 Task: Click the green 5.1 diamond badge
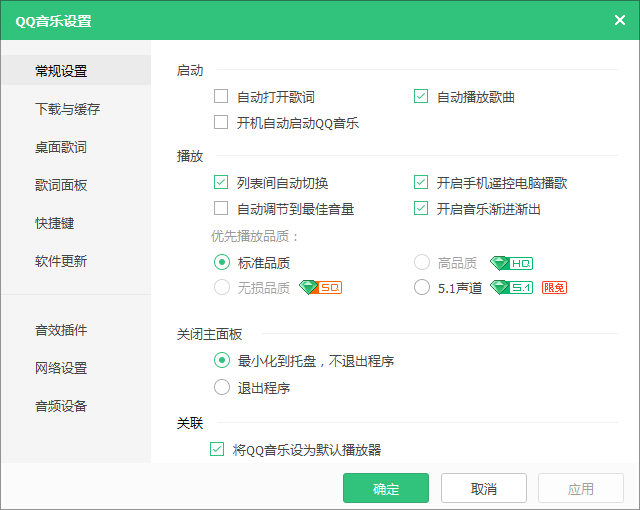511,288
